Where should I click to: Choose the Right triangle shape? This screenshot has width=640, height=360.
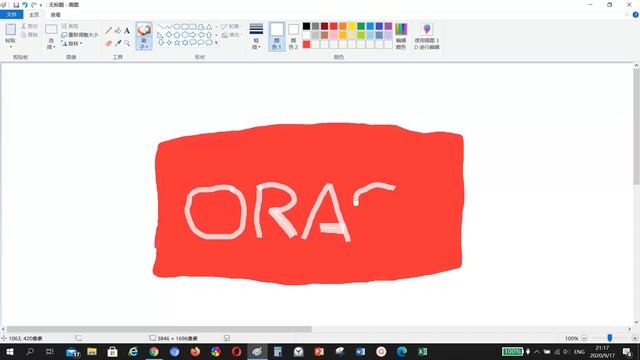(160, 35)
